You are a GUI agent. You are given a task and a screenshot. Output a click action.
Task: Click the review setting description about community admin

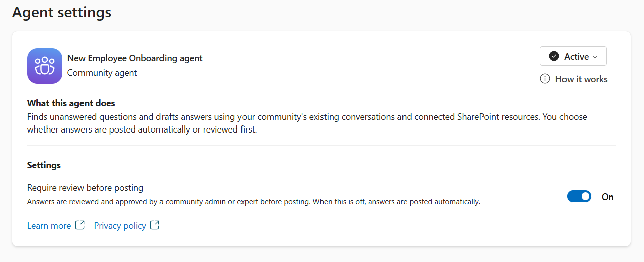[254, 202]
